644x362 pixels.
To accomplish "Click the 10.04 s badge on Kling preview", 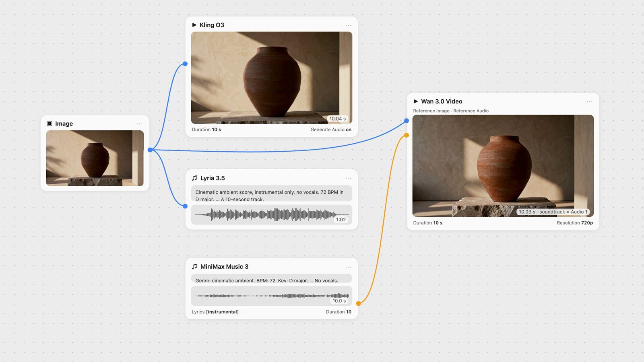I will 337,119.
